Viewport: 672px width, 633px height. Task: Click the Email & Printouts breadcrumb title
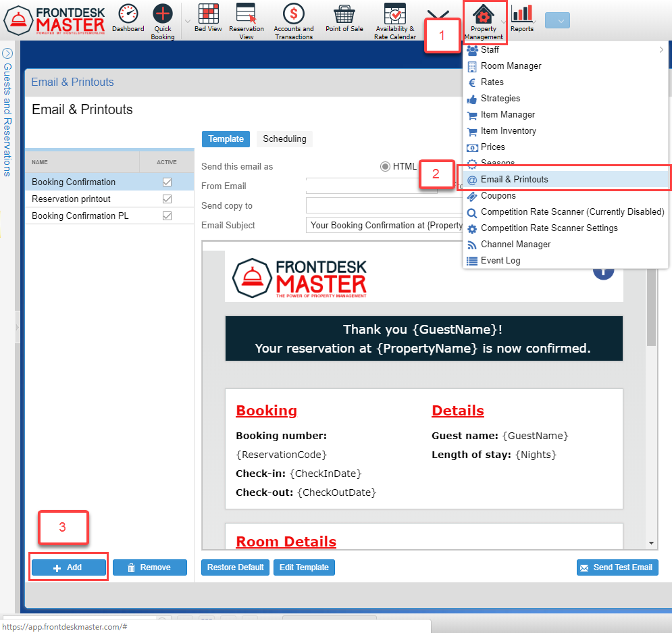(x=72, y=82)
